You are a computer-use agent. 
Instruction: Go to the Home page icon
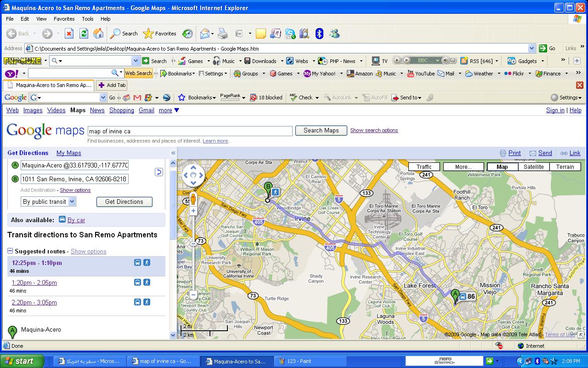pos(98,34)
